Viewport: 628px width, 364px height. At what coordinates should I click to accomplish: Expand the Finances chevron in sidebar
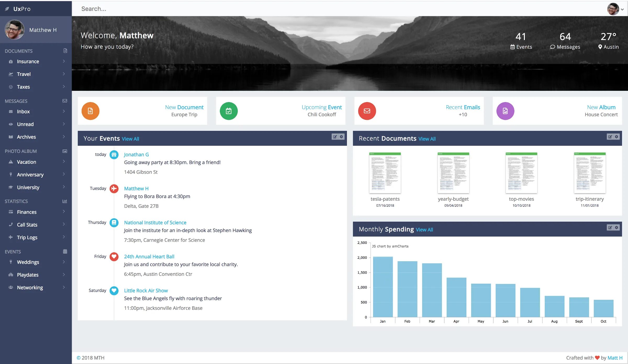click(x=64, y=212)
